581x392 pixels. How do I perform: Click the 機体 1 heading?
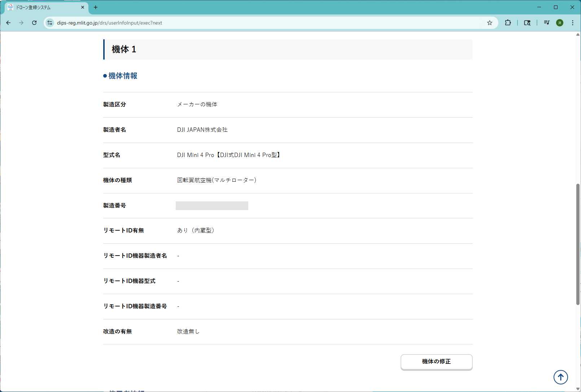(124, 49)
